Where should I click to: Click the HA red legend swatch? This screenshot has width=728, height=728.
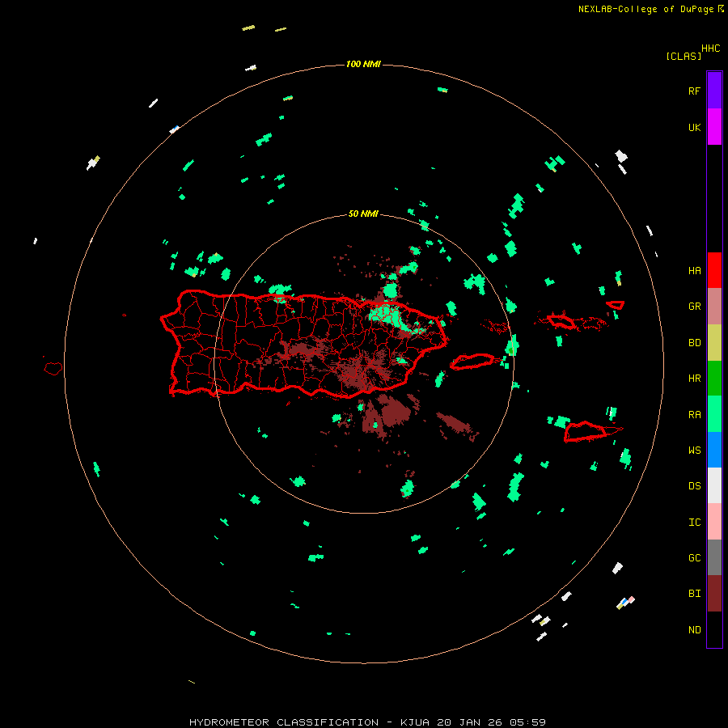[714, 270]
